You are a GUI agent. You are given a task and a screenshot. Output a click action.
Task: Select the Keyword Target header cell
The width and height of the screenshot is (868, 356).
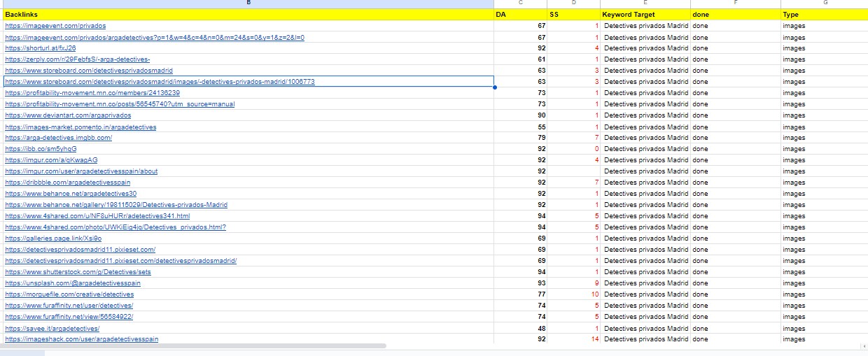point(645,15)
